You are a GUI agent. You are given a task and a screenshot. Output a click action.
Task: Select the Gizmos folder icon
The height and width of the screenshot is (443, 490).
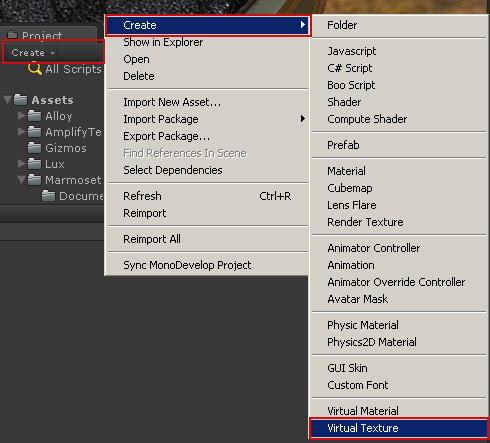[35, 148]
